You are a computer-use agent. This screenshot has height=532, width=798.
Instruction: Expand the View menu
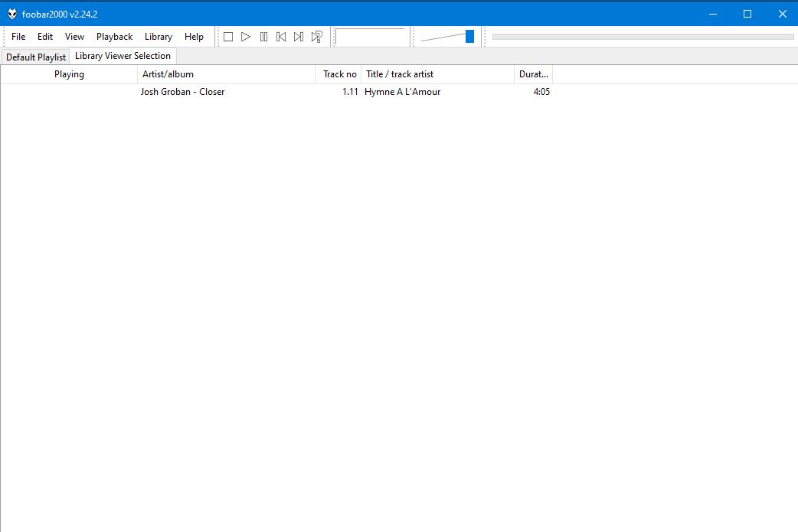74,37
